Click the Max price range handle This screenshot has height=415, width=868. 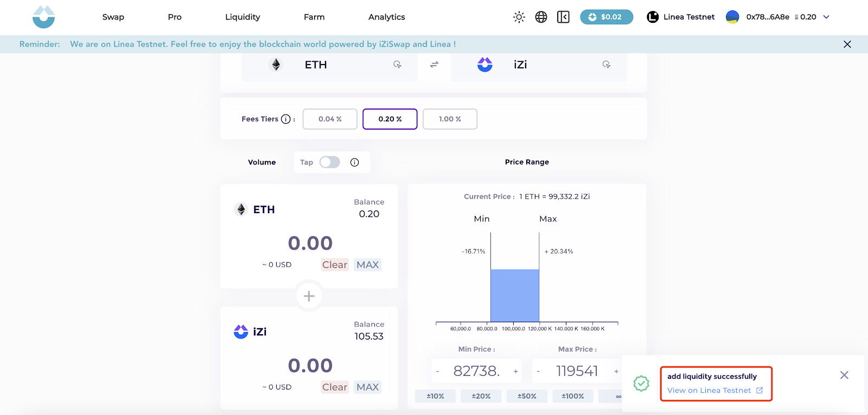[539, 277]
